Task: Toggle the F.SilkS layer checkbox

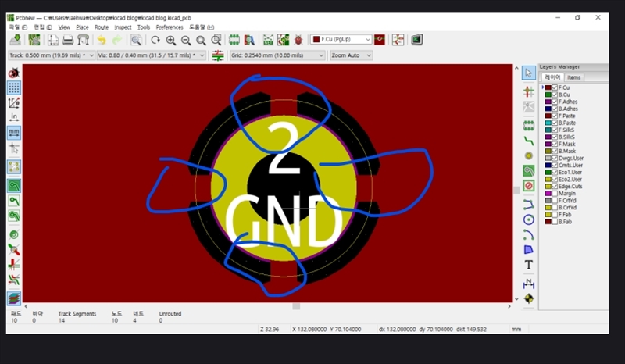Action: point(555,130)
